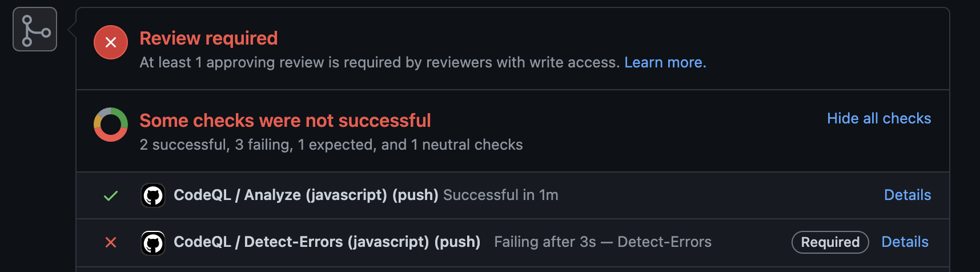Click the checks summary count text
Screen dimensions: 980x272
coord(331,145)
